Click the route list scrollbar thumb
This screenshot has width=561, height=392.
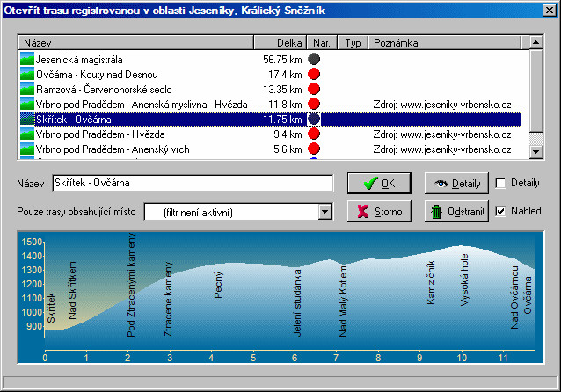(x=536, y=91)
